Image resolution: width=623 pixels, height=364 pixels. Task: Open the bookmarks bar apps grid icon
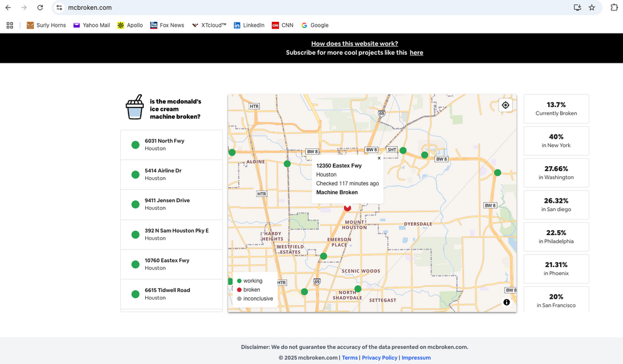[x=9, y=26]
